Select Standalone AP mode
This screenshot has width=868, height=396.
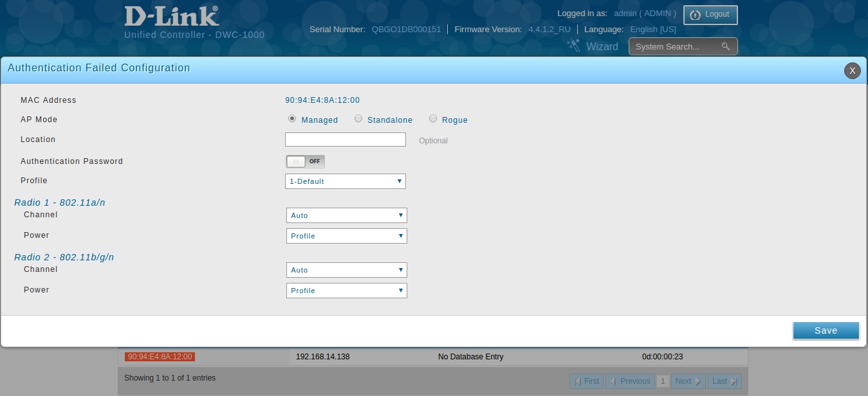click(358, 119)
